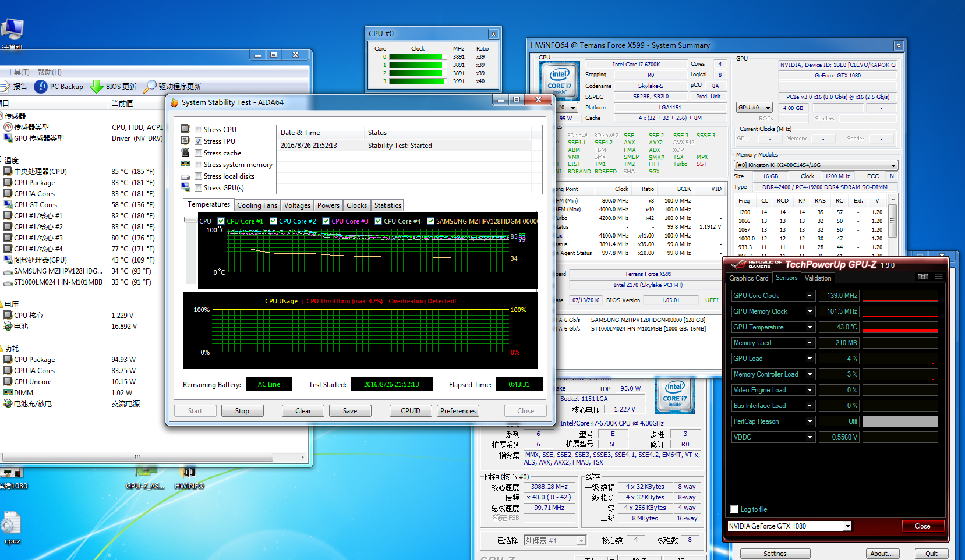
Task: Click the Stress cache icon
Action: pos(185,153)
